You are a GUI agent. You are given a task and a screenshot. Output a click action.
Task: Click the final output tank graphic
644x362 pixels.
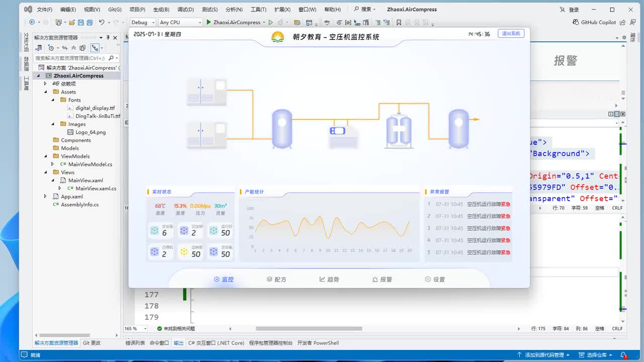(458, 129)
